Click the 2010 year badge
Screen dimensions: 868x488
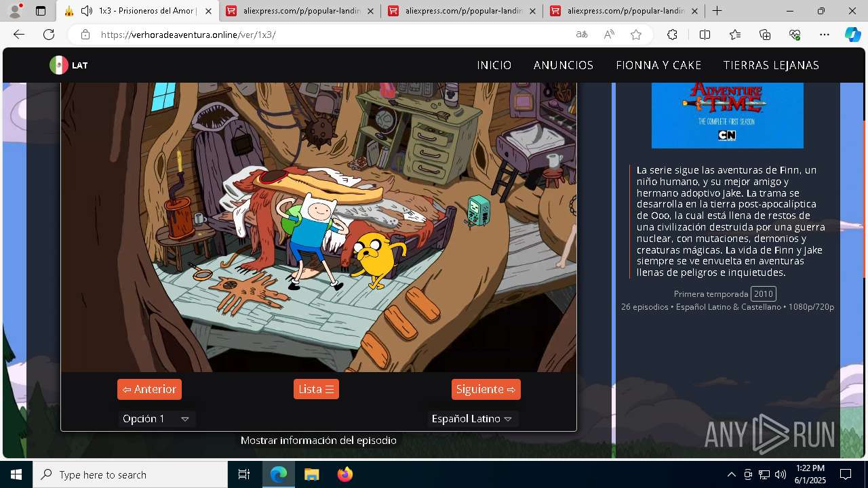pos(764,293)
